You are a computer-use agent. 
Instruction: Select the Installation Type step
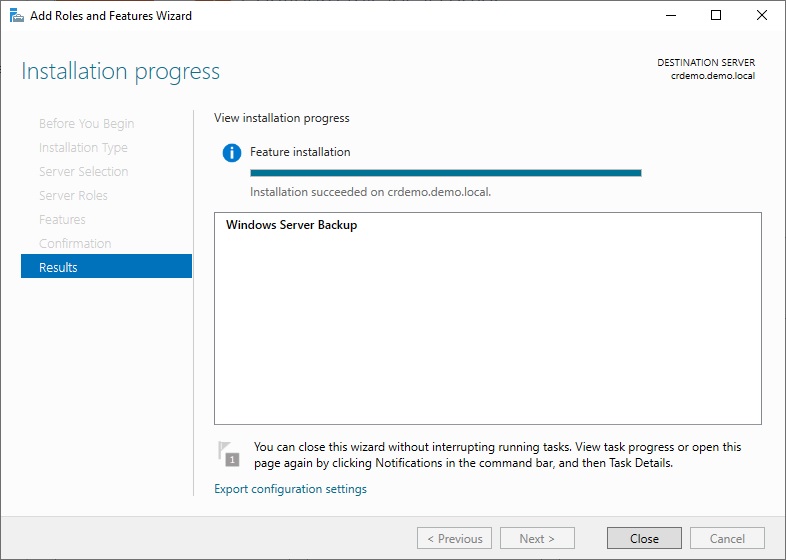83,147
